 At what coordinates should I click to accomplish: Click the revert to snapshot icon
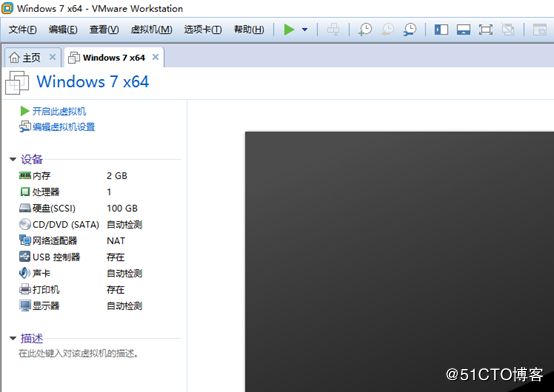388,30
